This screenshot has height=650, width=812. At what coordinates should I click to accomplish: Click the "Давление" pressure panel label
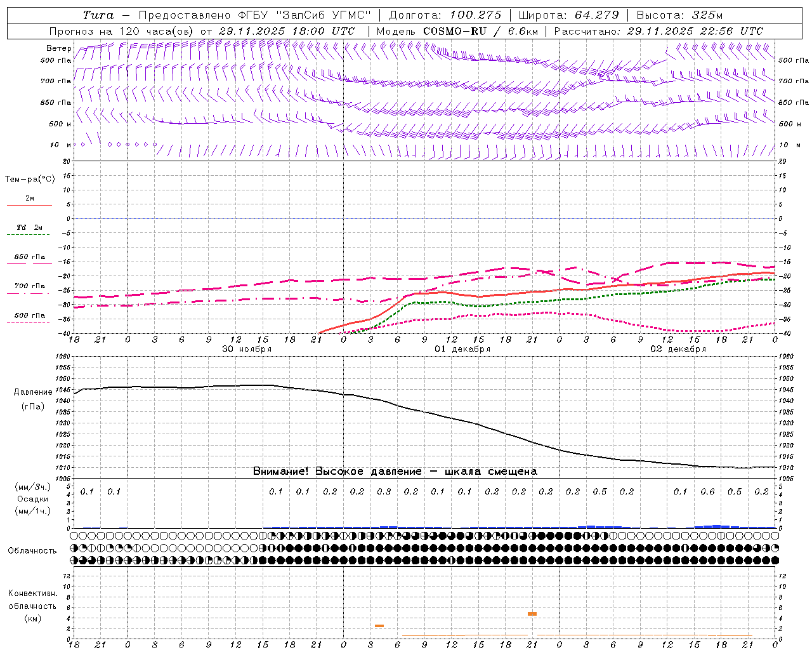tap(33, 392)
